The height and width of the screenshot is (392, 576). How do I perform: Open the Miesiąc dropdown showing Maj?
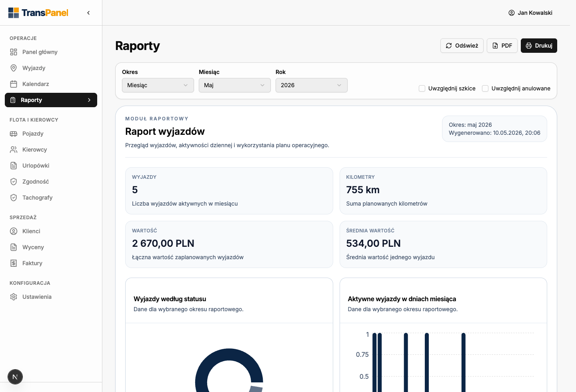(235, 85)
